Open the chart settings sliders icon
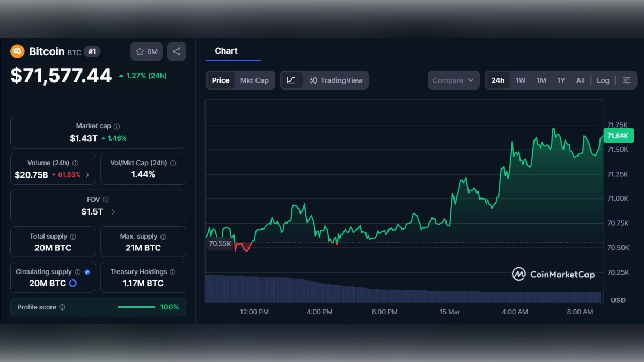 [x=626, y=80]
